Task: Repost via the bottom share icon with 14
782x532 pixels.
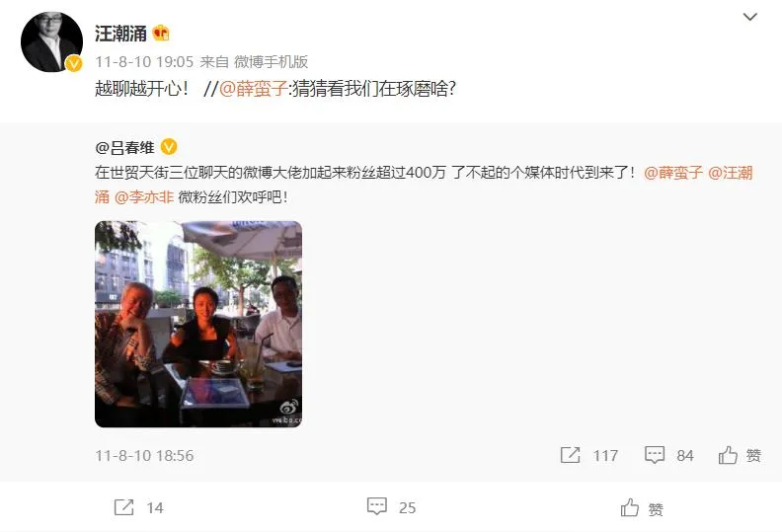Action: 123,507
